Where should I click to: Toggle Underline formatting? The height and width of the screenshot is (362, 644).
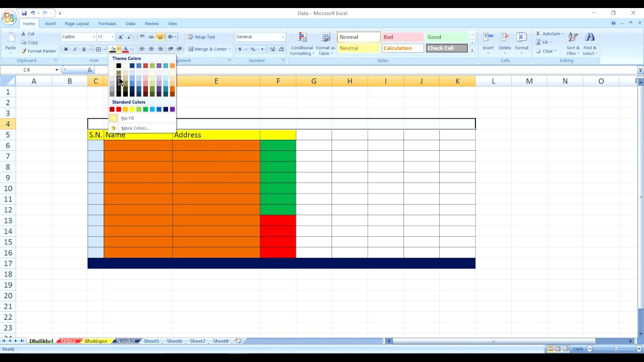coord(84,49)
